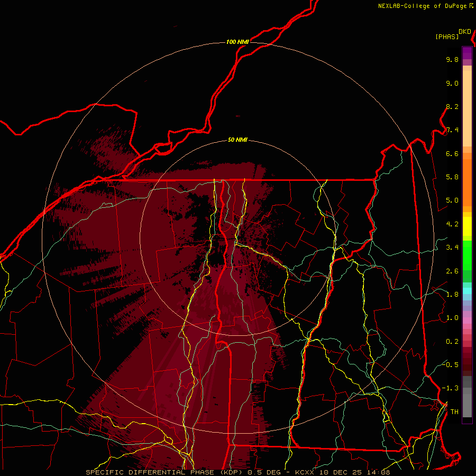The width and height of the screenshot is (476, 476).
Task: Click the (KDP) product abbreviation
Action: (230, 472)
